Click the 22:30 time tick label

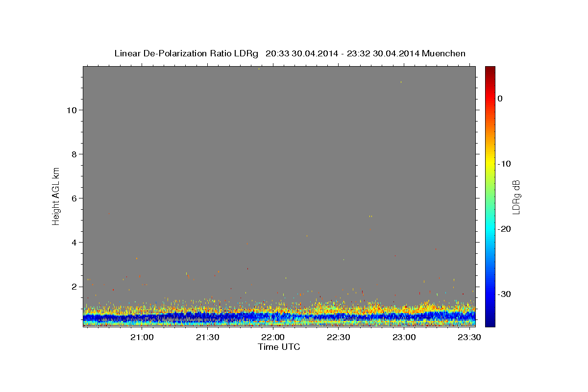pos(339,338)
